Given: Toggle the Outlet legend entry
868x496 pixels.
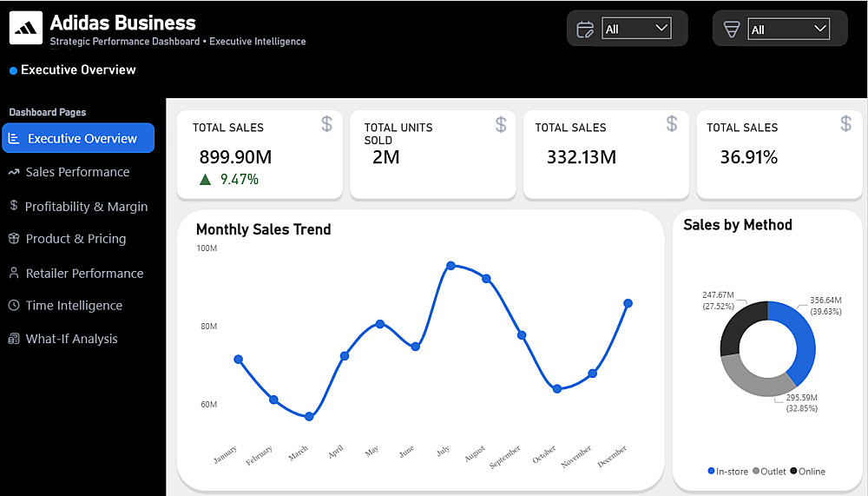Looking at the screenshot, I should pos(772,472).
